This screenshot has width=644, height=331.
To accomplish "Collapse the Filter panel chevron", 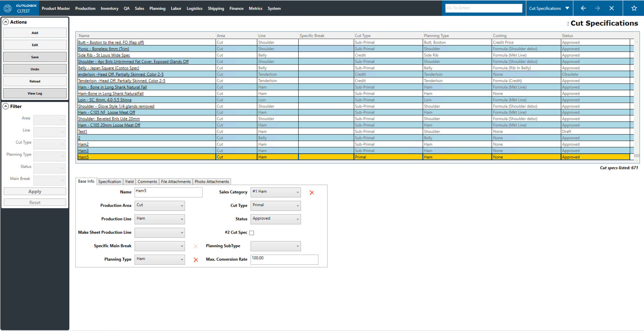I will (x=6, y=107).
